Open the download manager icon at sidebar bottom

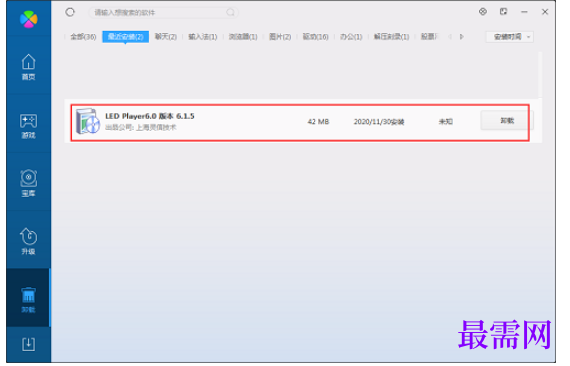click(28, 344)
